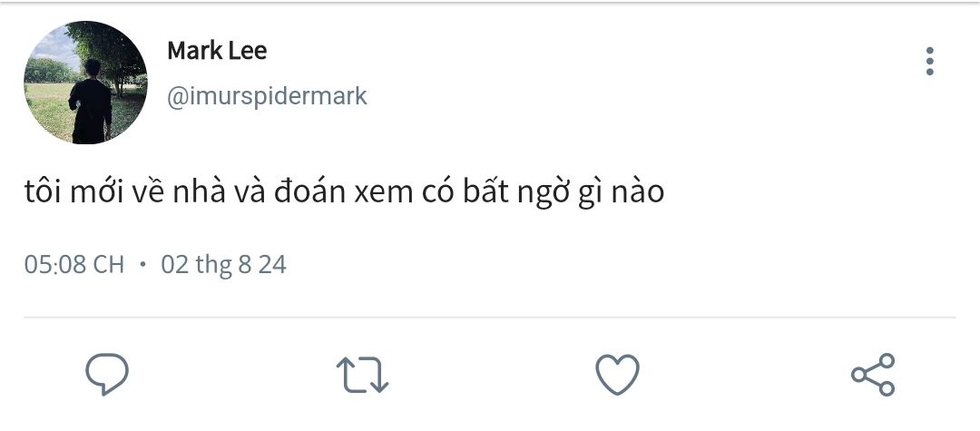Open the @imurspidermark handle link
The height and width of the screenshot is (431, 980).
pos(267,96)
